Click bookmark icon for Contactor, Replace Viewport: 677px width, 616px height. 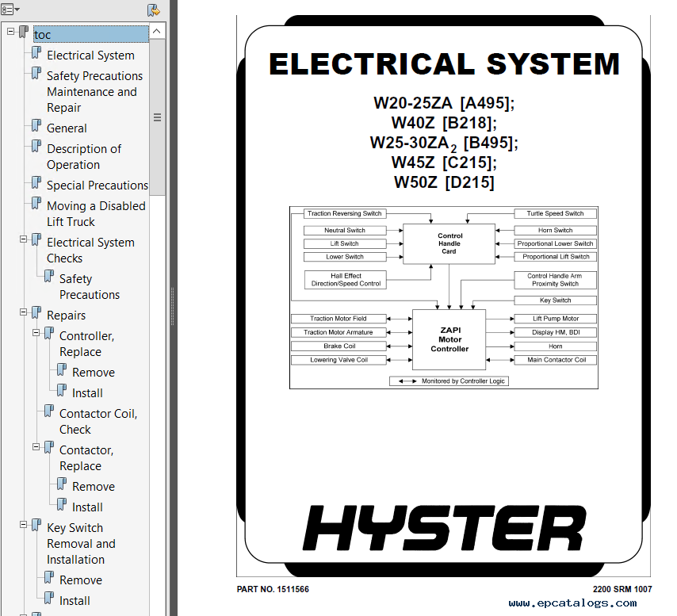49,448
